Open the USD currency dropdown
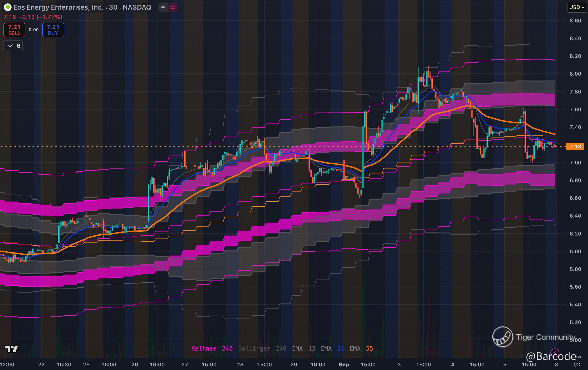The image size is (588, 370). [576, 7]
